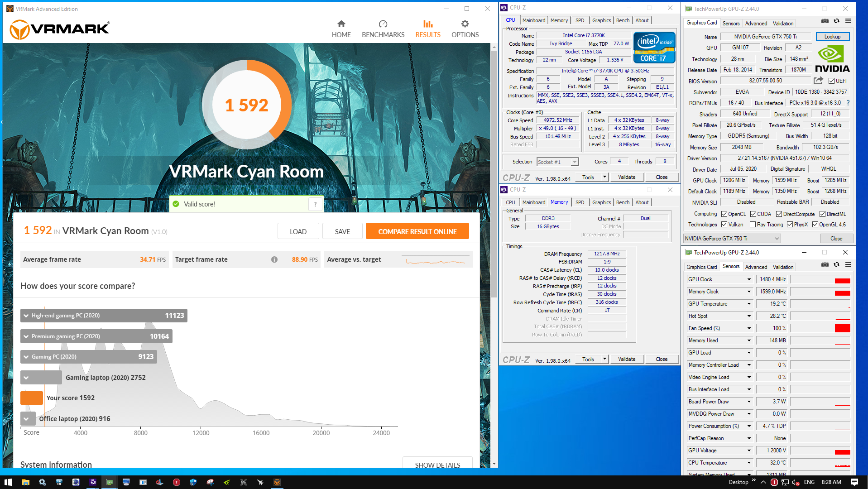This screenshot has height=489, width=868.
Task: Toggle the UEFI checkbox in GPU-Z
Action: (x=831, y=81)
